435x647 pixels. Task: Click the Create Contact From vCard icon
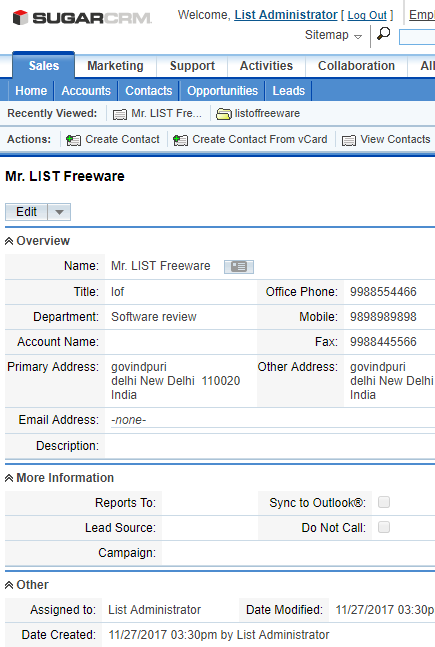tap(180, 140)
